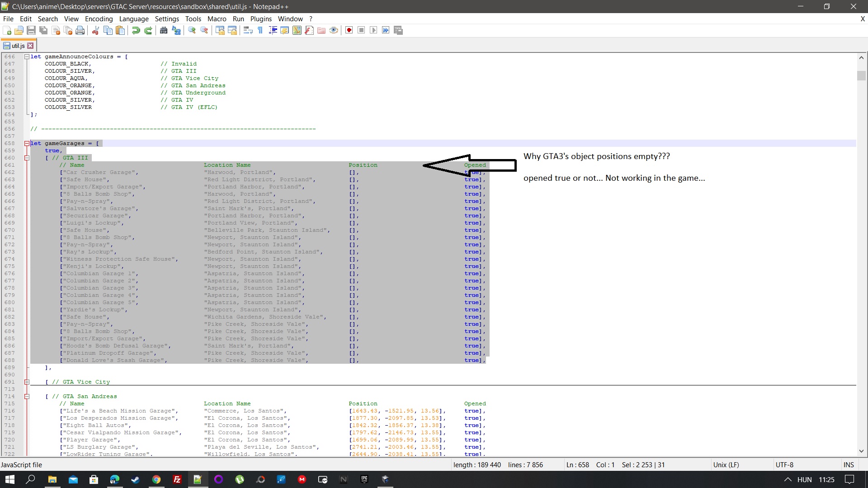The image size is (868, 488).
Task: Click the New file toolbar icon
Action: coord(7,30)
